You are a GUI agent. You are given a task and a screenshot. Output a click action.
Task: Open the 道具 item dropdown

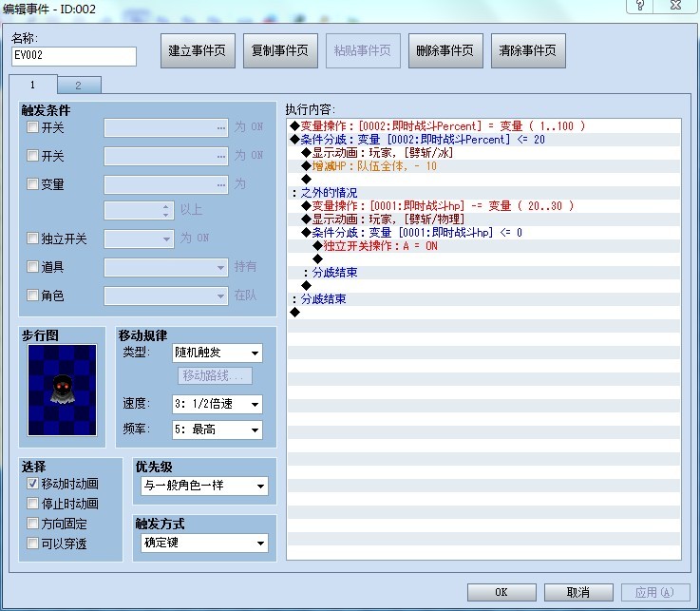click(166, 268)
